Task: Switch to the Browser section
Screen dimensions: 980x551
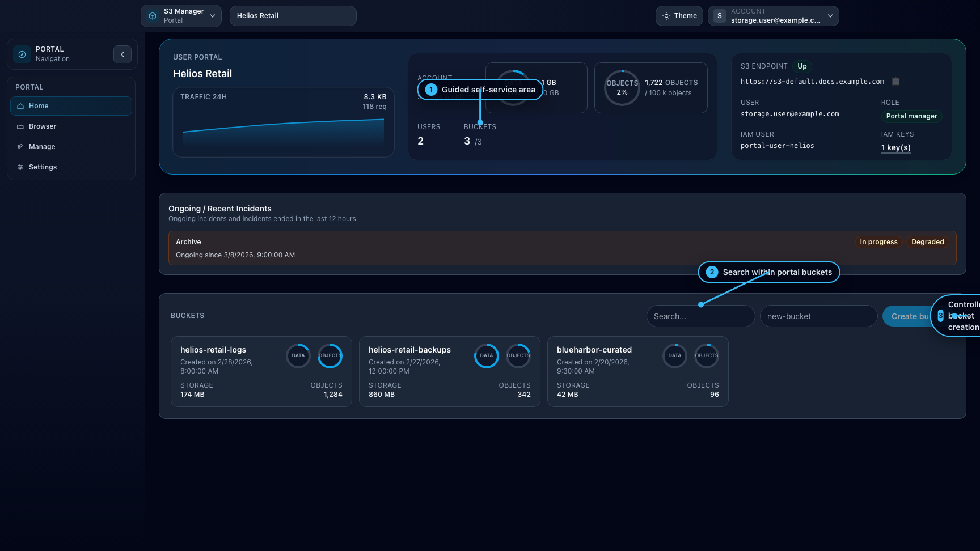Action: 43,126
